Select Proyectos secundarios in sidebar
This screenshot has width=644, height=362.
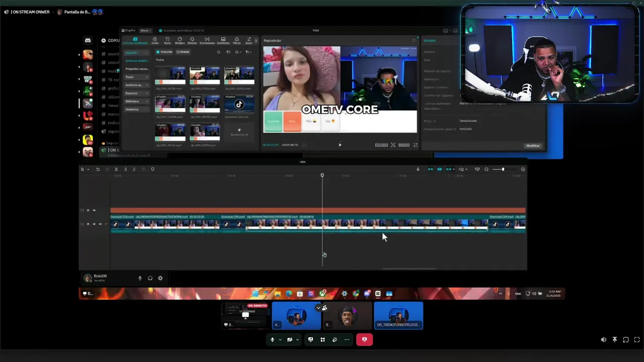click(x=136, y=69)
